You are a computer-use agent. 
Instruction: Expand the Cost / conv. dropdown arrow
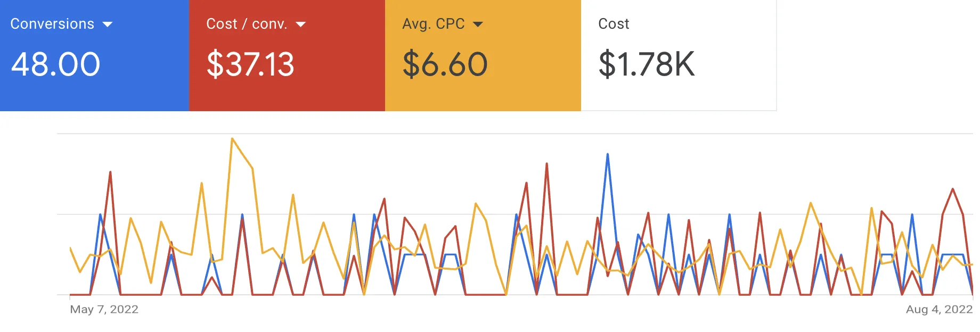tap(300, 24)
